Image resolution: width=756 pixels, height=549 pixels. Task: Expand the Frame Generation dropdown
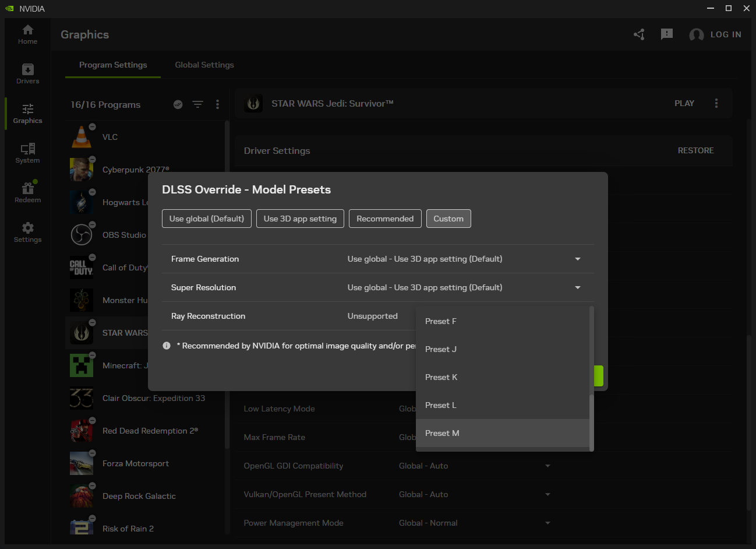577,259
